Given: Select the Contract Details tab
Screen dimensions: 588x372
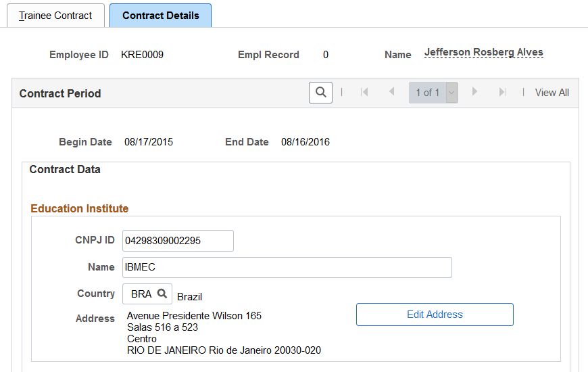Looking at the screenshot, I should coord(160,16).
